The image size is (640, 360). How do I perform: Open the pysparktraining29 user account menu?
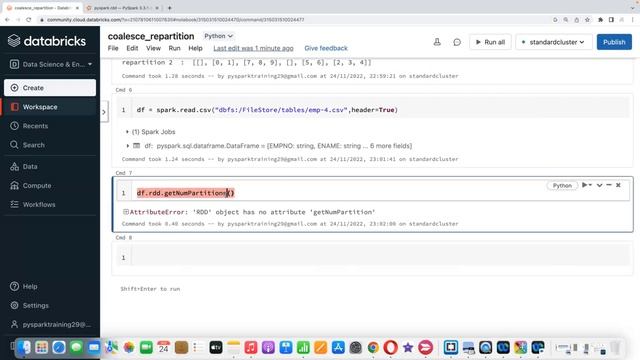pos(51,324)
